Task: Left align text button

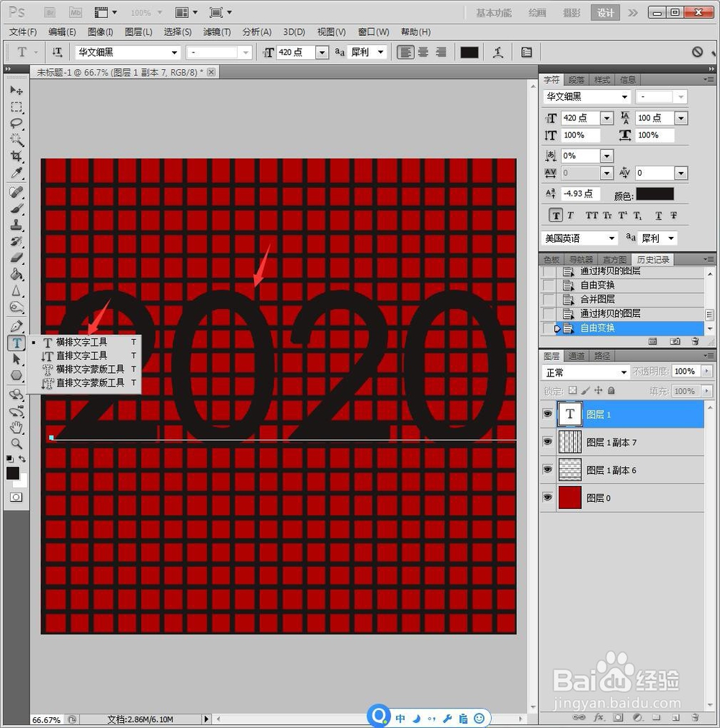Action: tap(405, 52)
